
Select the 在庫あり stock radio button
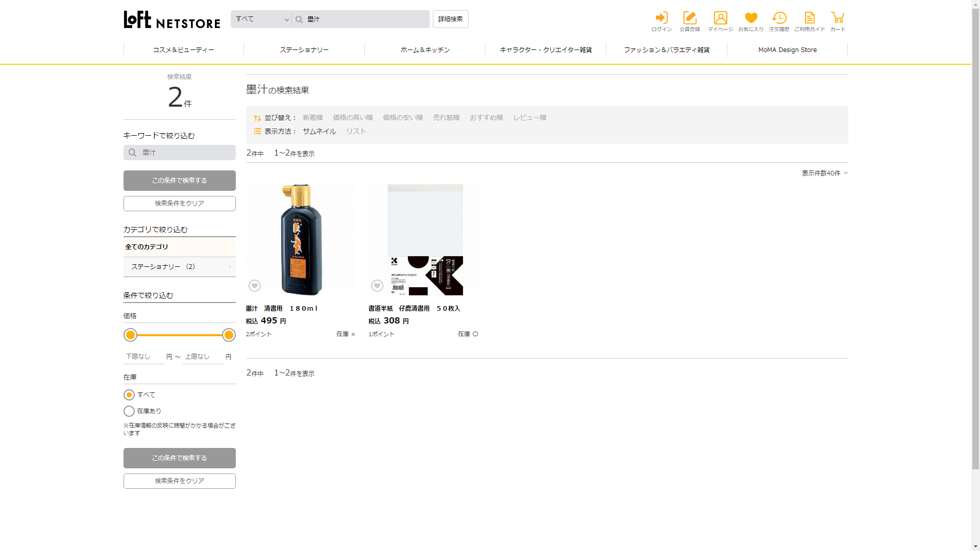point(129,411)
